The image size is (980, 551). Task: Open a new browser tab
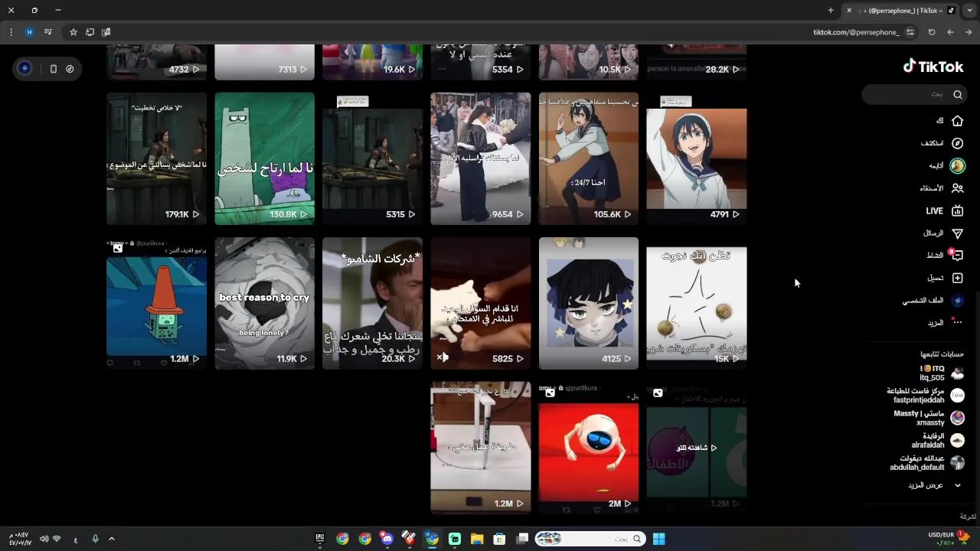tap(831, 11)
